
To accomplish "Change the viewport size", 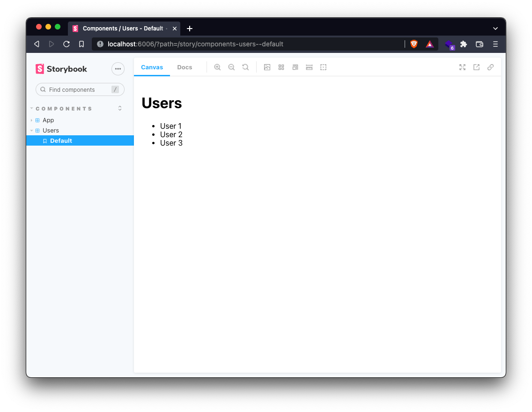I will point(295,67).
